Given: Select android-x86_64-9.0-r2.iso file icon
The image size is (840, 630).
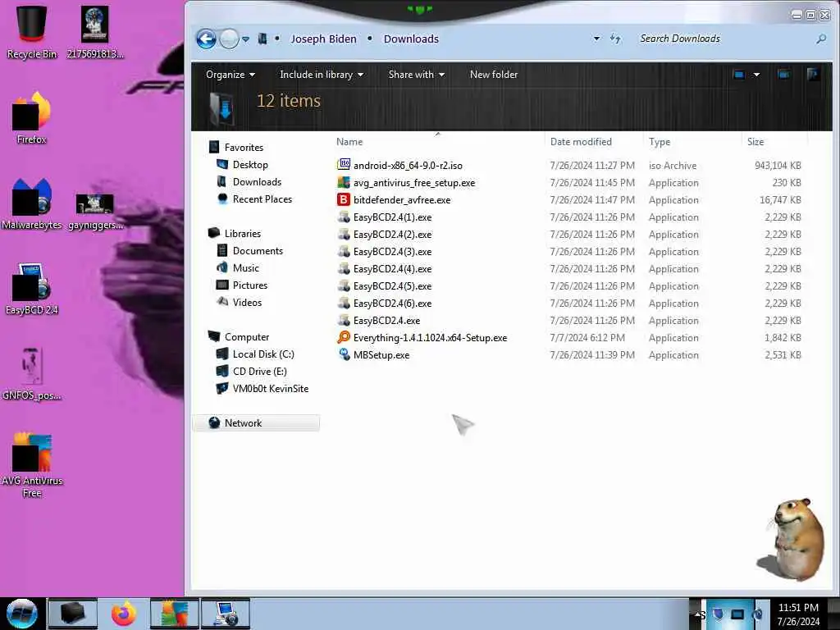Looking at the screenshot, I should point(344,165).
